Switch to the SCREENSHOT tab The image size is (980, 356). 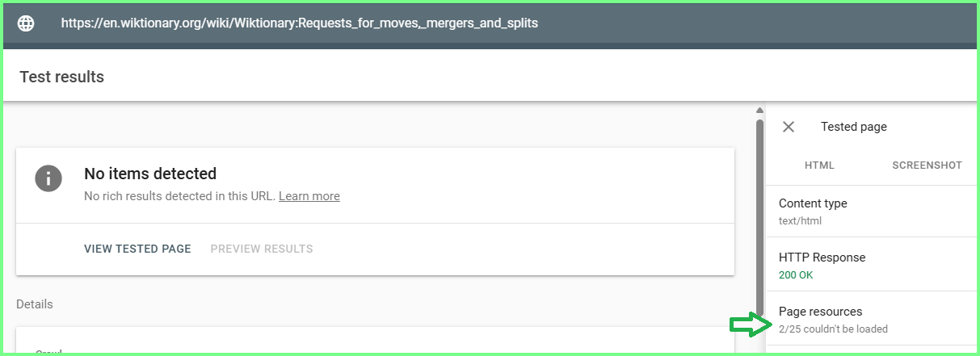(927, 165)
